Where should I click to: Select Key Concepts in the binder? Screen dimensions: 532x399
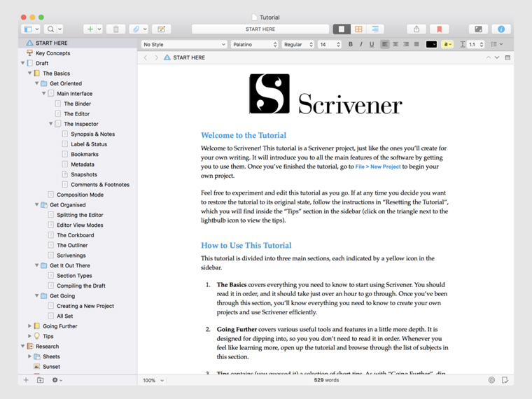tap(53, 53)
